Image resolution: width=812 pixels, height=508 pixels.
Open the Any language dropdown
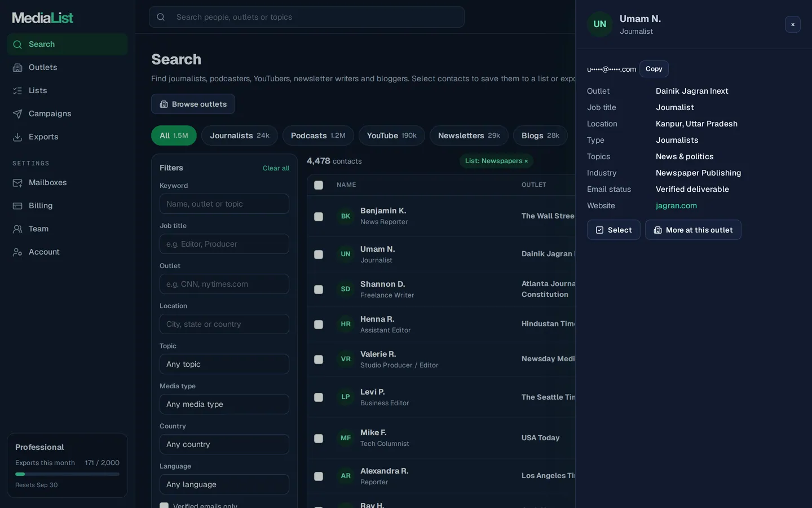coord(224,484)
